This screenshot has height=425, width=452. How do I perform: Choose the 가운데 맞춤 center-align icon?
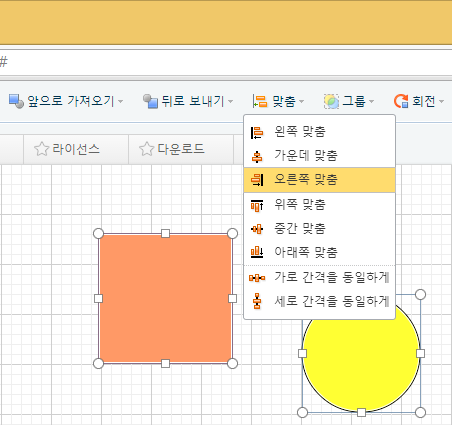(257, 156)
